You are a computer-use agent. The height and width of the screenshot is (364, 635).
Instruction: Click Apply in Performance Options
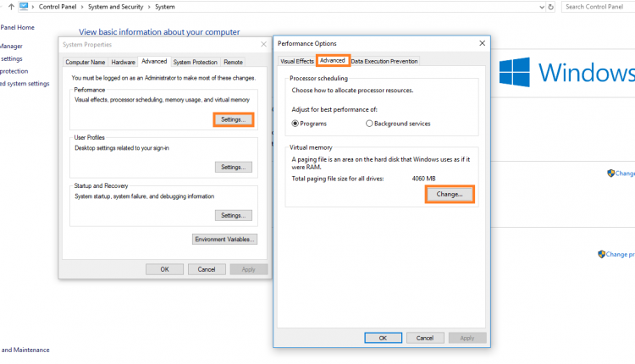[467, 338]
